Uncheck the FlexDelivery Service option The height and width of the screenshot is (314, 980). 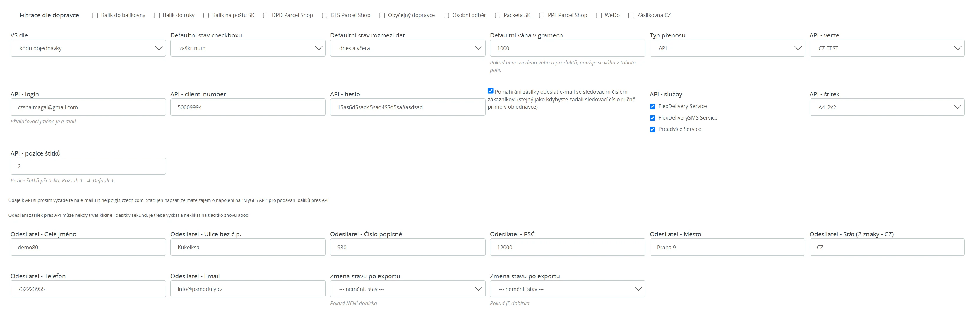[652, 107]
